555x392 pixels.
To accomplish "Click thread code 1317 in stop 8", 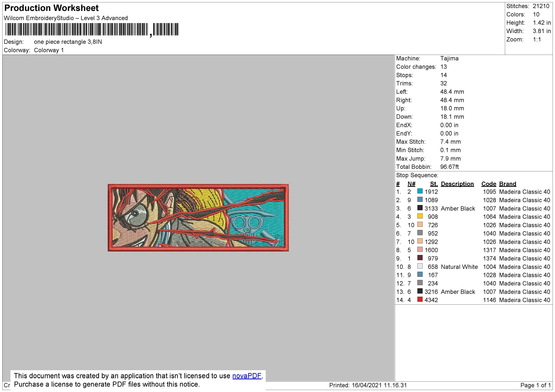I will (x=489, y=250).
